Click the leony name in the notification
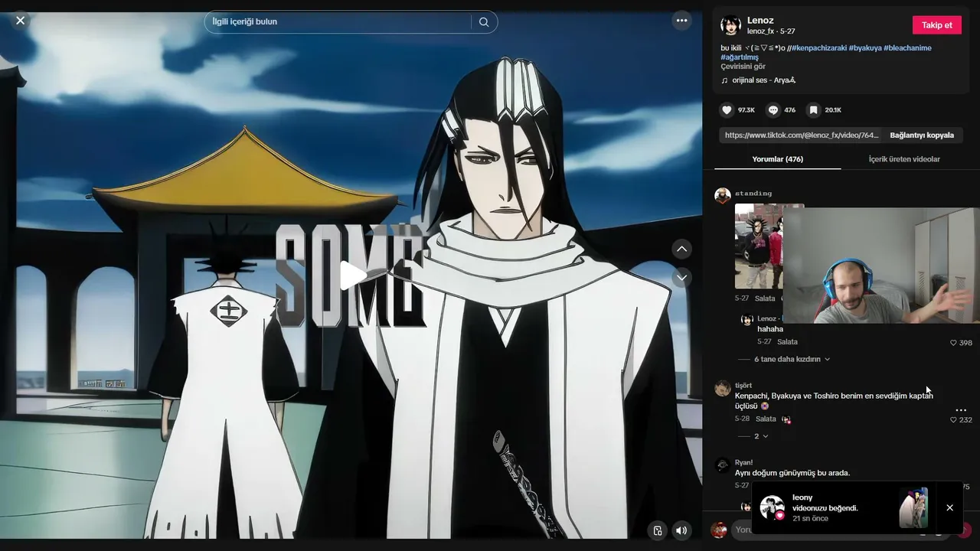Image resolution: width=980 pixels, height=551 pixels. 802,497
